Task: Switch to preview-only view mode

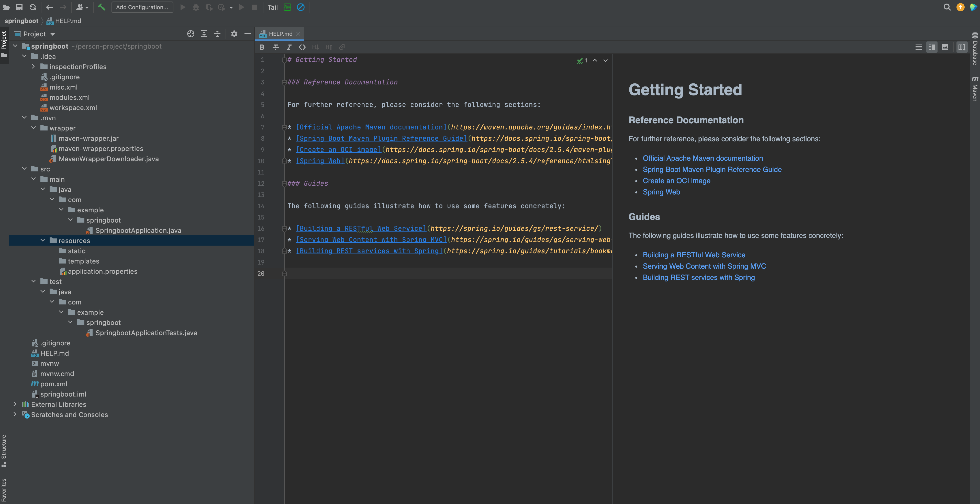Action: [x=945, y=47]
